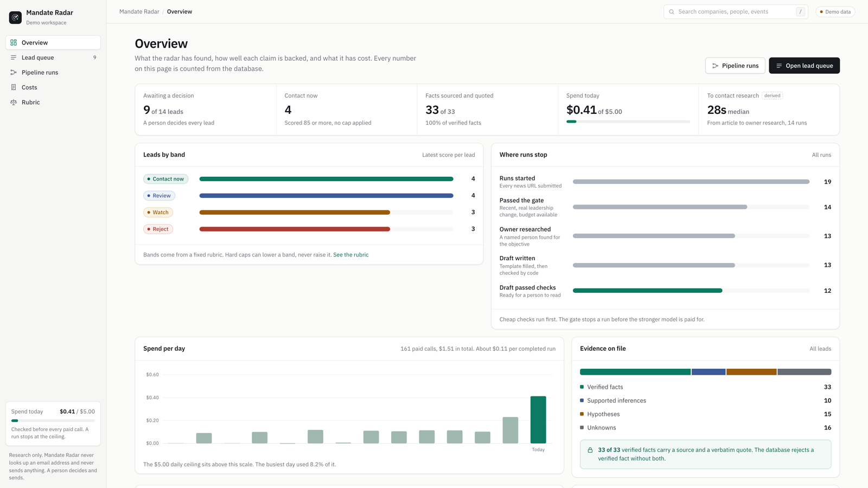
Task: Open Lead queue in sidebar
Action: click(x=53, y=57)
